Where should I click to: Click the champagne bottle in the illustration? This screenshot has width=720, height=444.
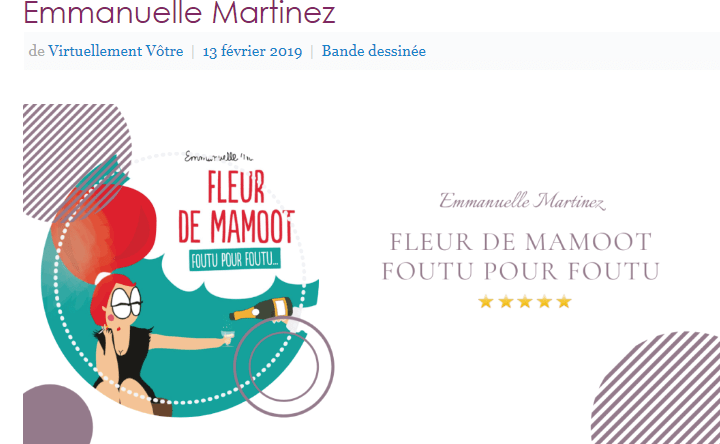click(x=261, y=309)
